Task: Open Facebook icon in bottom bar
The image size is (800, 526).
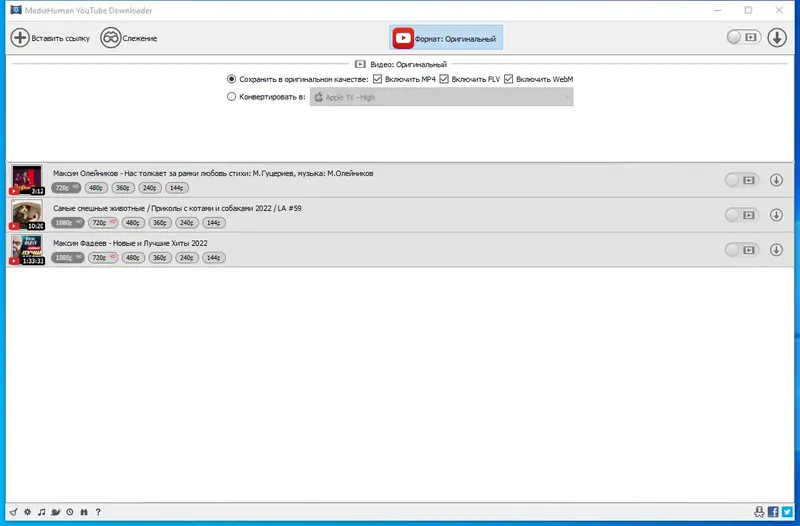Action: point(773,512)
